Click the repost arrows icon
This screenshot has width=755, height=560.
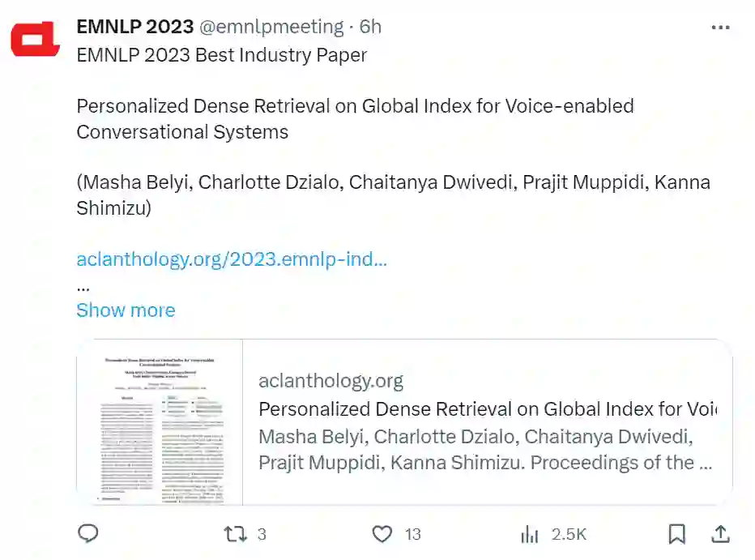point(235,533)
